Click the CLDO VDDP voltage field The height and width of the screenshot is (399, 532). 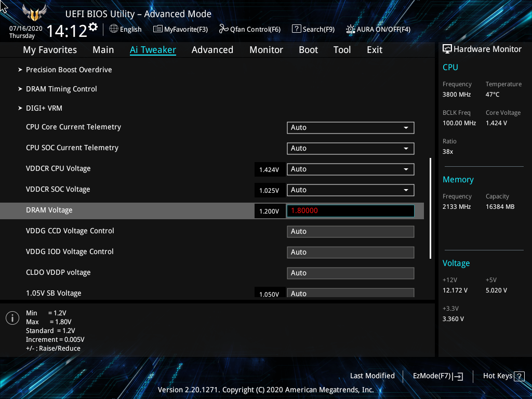point(351,273)
